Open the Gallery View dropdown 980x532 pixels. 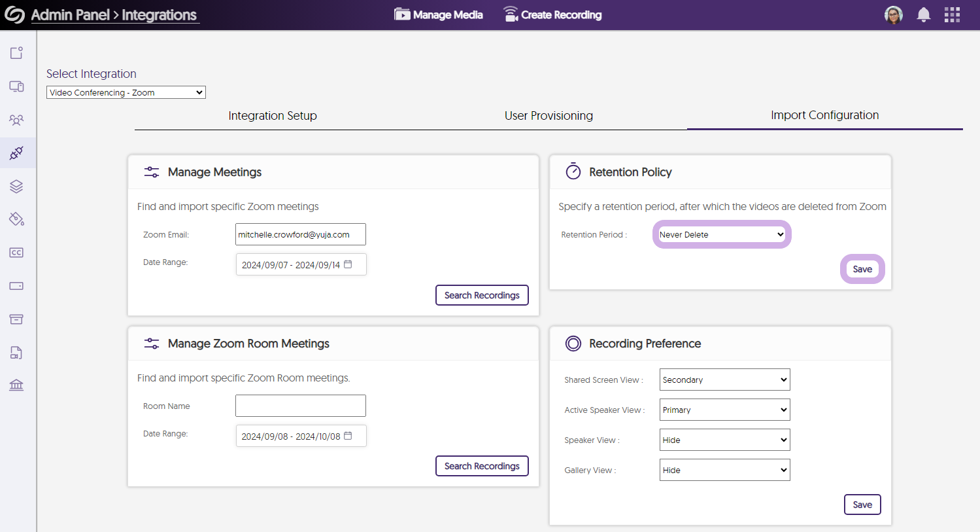pyautogui.click(x=725, y=470)
